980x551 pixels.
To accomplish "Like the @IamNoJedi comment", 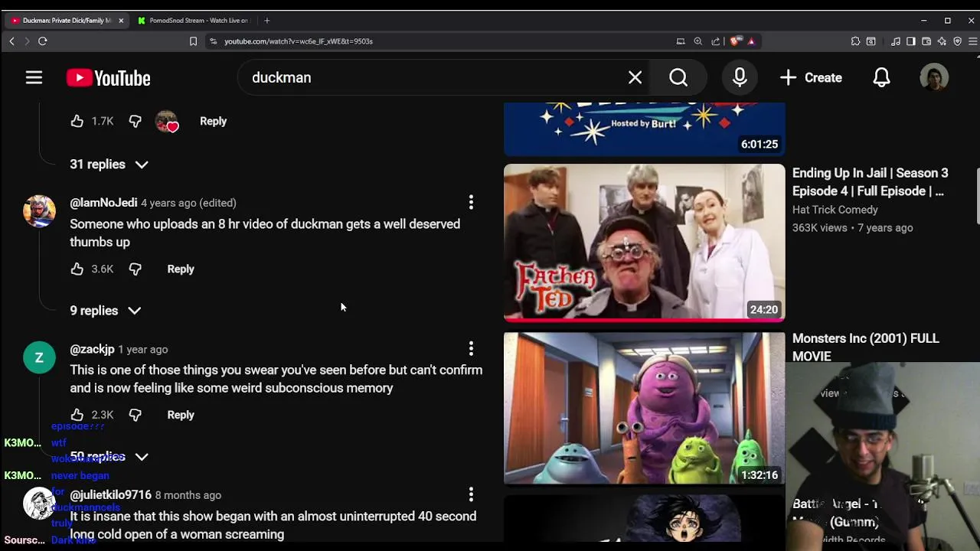I will pyautogui.click(x=77, y=269).
